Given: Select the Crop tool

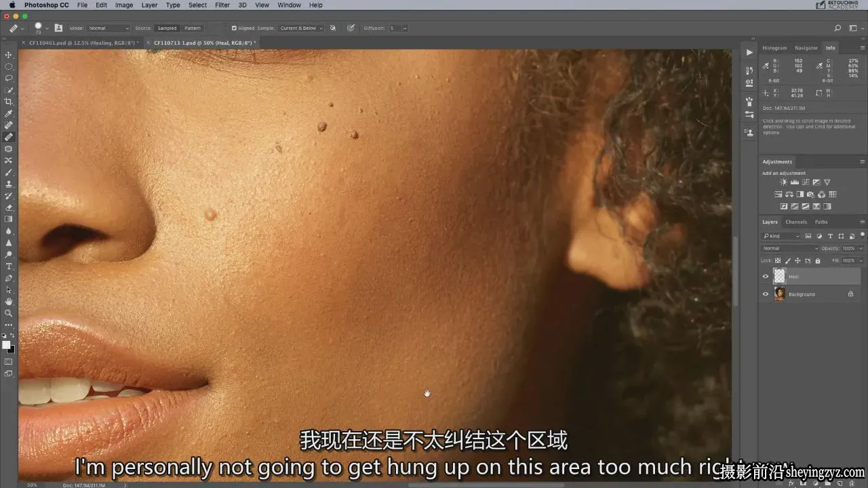Looking at the screenshot, I should [9, 102].
